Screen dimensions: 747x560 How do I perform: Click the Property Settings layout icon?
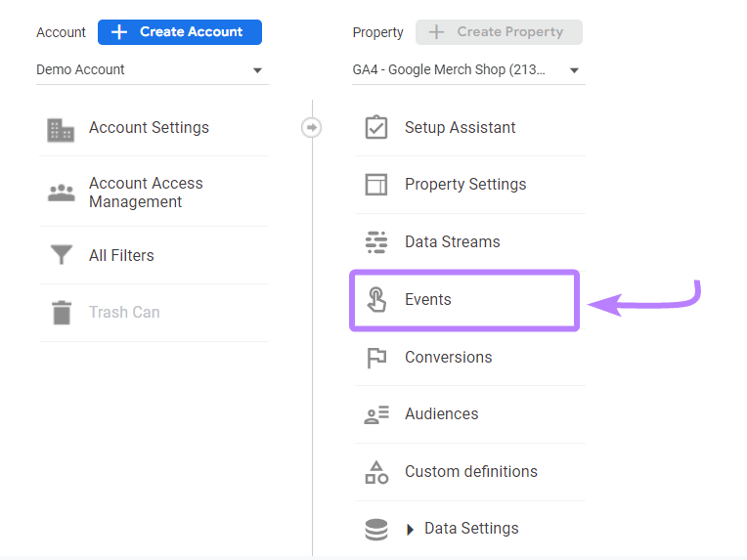(375, 185)
